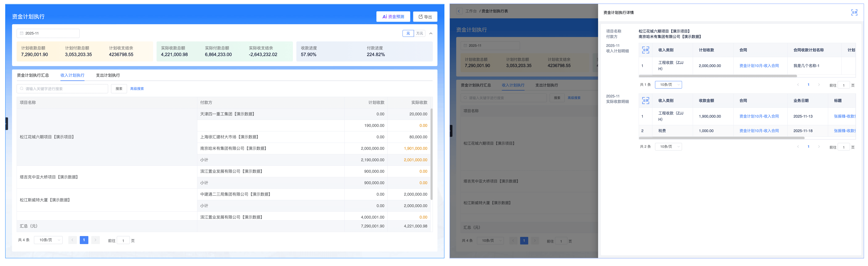Open 10条/页 dropdown under 收入计划明细 table
Image resolution: width=868 pixels, height=266 pixels.
point(668,85)
